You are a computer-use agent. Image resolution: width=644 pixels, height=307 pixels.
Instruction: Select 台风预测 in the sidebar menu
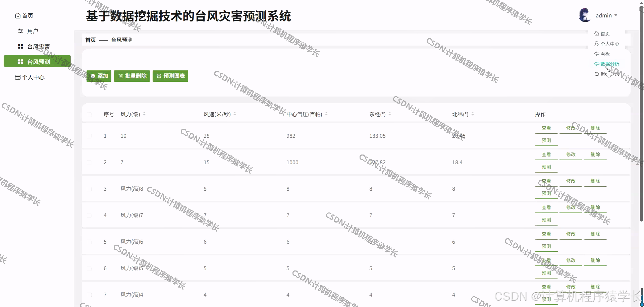pos(37,61)
